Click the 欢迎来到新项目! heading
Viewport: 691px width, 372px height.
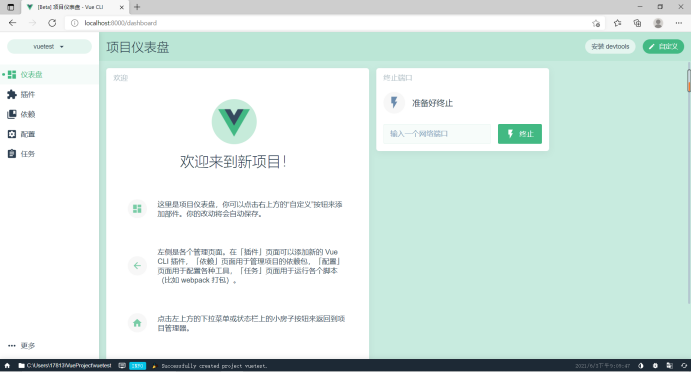234,162
